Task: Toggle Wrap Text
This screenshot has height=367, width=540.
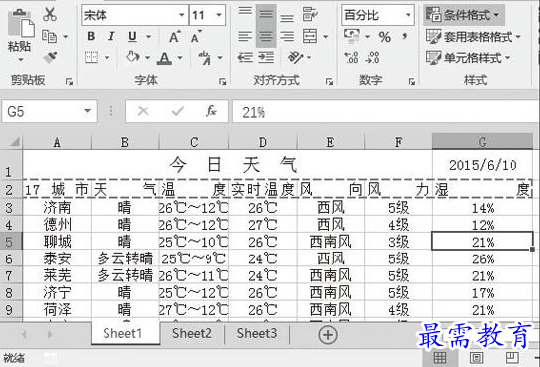Action: pyautogui.click(x=310, y=14)
